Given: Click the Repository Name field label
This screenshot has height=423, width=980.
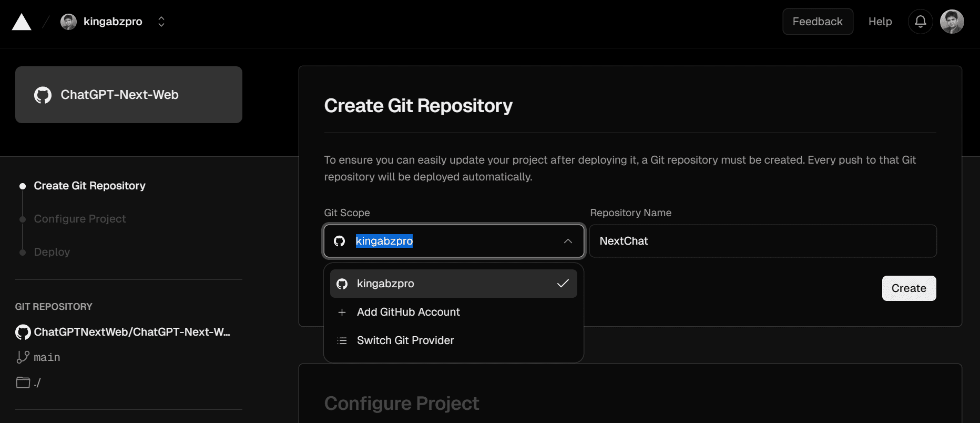Looking at the screenshot, I should pyautogui.click(x=630, y=213).
